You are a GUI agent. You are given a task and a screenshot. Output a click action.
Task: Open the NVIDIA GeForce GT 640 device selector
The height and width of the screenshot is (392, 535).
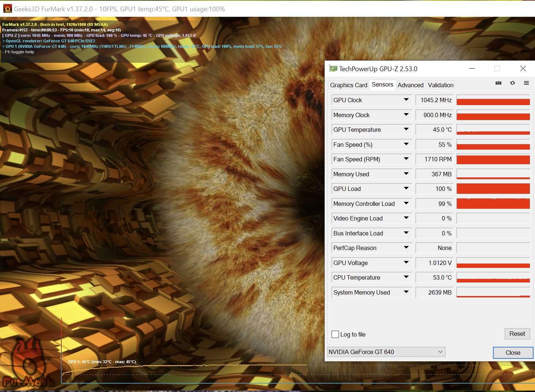(x=386, y=352)
